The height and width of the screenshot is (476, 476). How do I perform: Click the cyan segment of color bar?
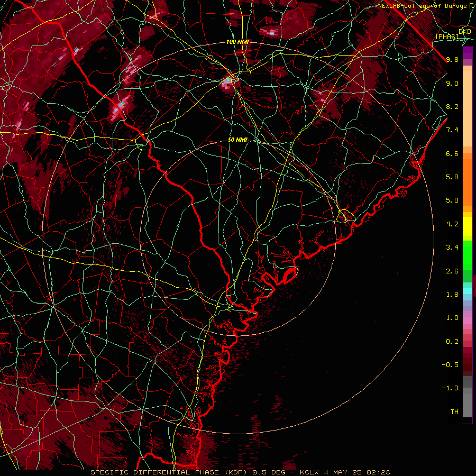467,291
